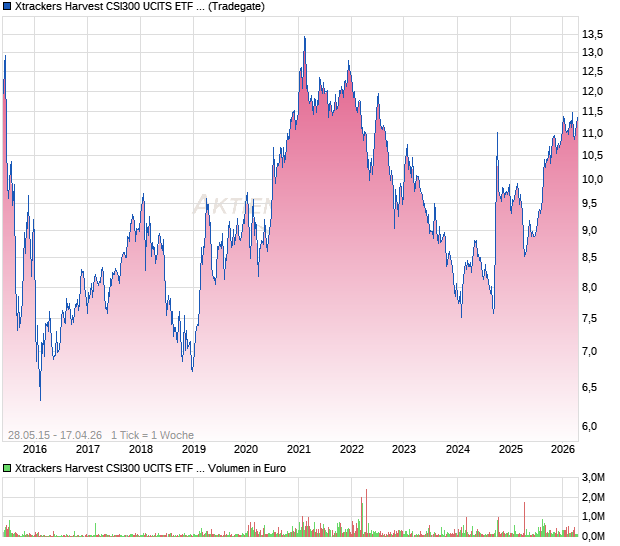The height and width of the screenshot is (546, 620).
Task: Click the 8,0 price axis label
Action: (589, 287)
